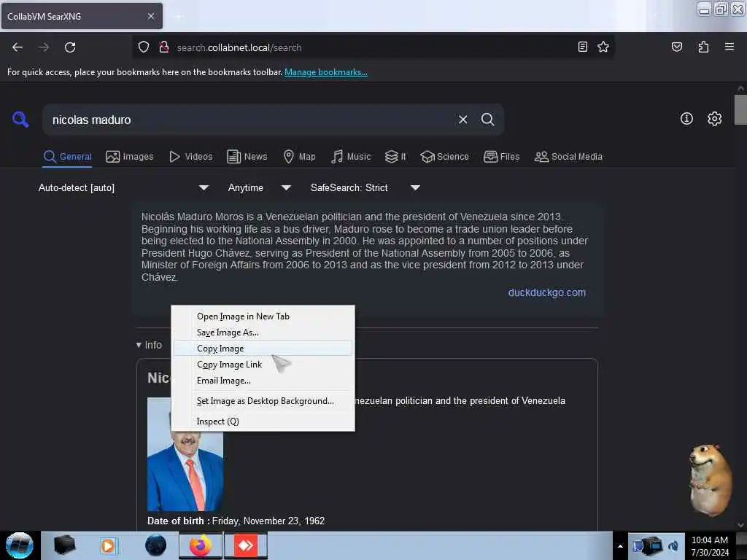The image size is (747, 560).
Task: Submit search with the magnifier button
Action: coord(487,120)
